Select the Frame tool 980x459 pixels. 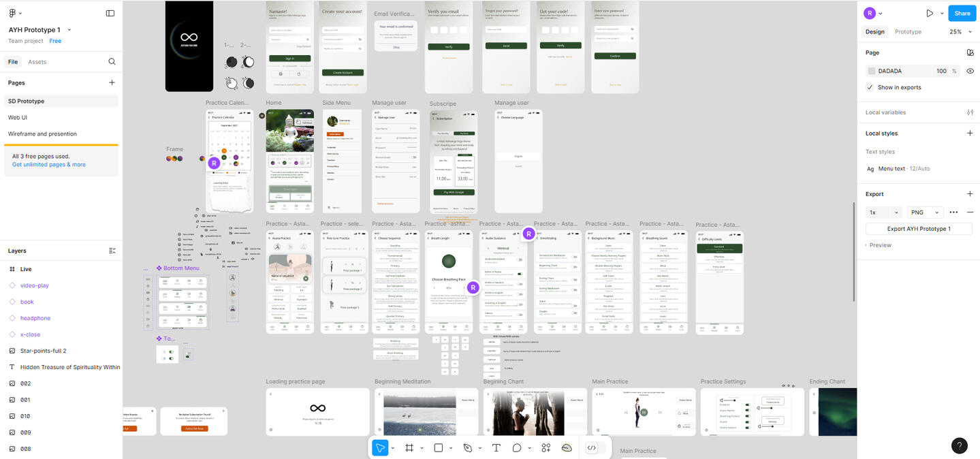pos(409,447)
